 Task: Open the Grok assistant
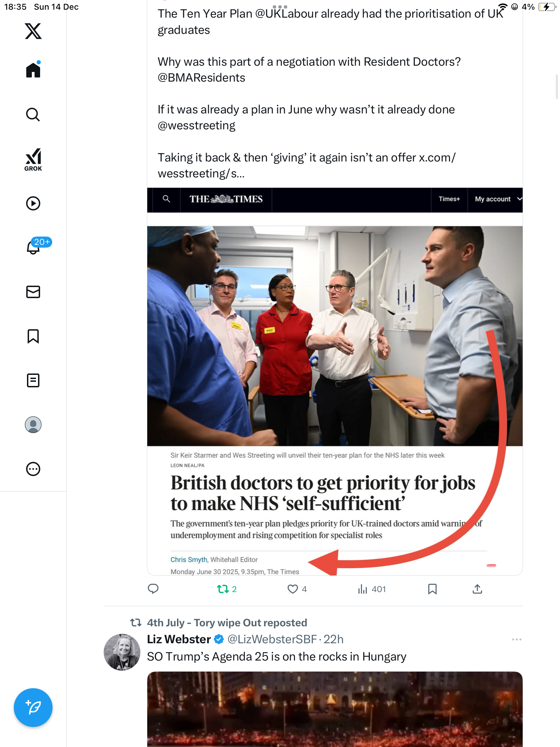(33, 160)
